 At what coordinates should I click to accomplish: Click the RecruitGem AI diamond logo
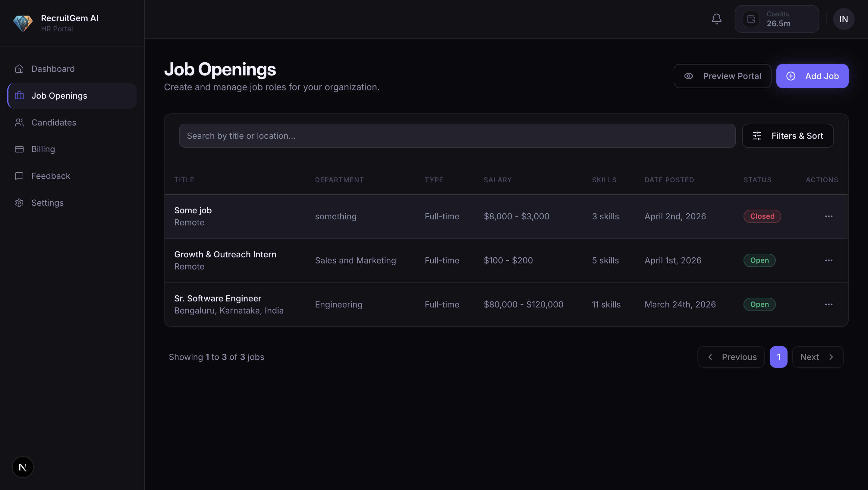pyautogui.click(x=23, y=23)
